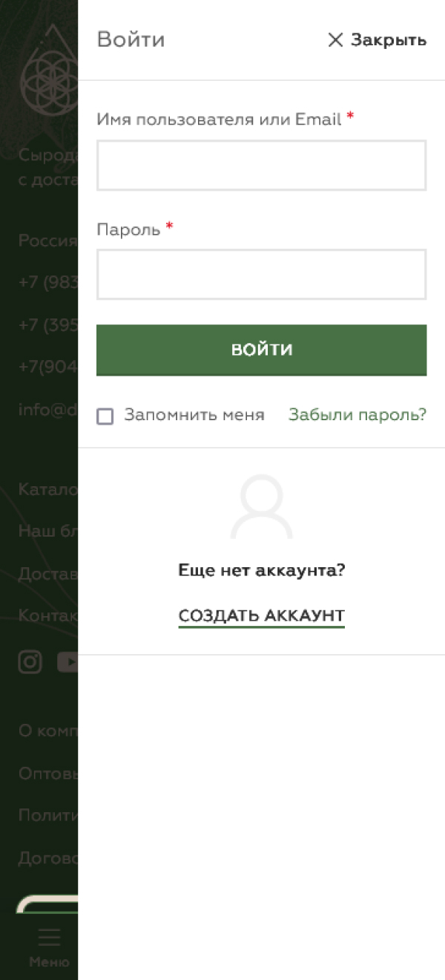Toggle the Запомнить меня checkbox
445x980 pixels.
105,416
